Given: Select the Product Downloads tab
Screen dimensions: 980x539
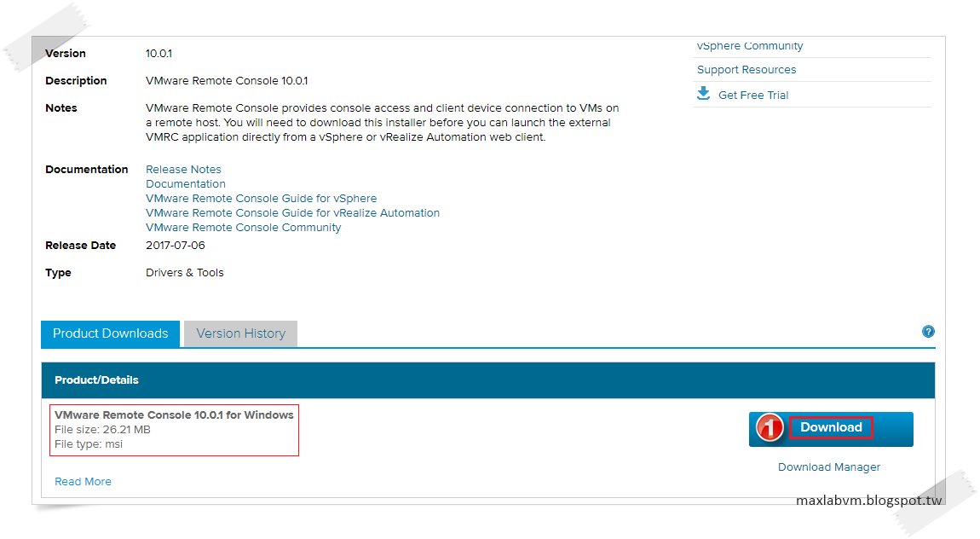Looking at the screenshot, I should (x=111, y=334).
